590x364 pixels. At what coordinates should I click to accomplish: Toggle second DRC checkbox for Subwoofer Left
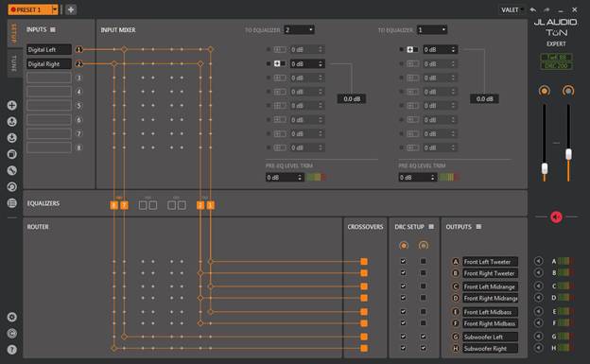(424, 337)
